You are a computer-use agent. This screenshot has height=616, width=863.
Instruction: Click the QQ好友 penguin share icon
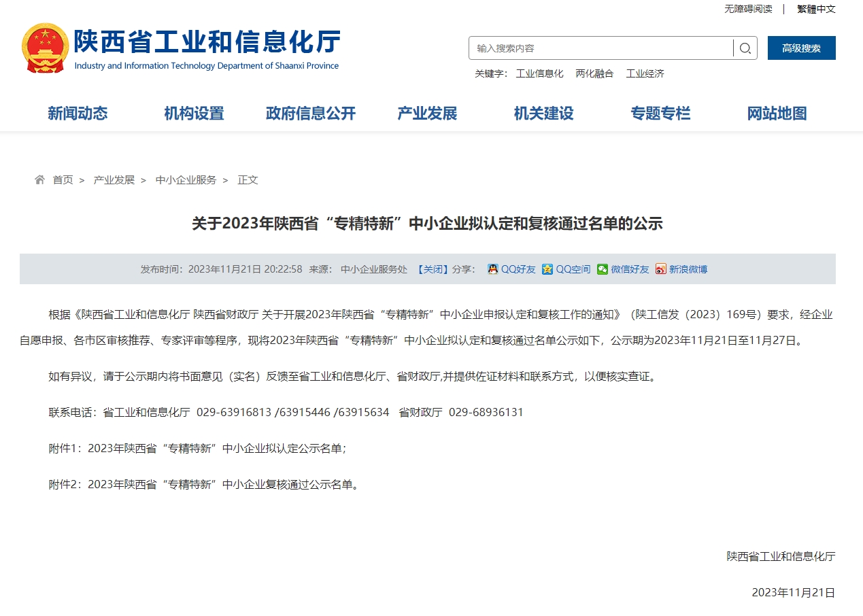point(493,269)
